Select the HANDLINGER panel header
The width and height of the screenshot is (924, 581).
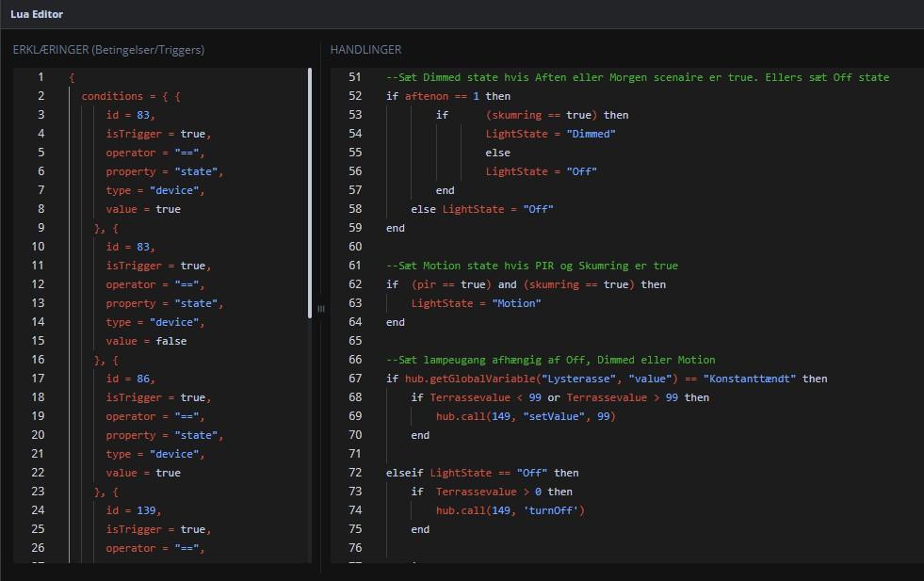pyautogui.click(x=365, y=49)
